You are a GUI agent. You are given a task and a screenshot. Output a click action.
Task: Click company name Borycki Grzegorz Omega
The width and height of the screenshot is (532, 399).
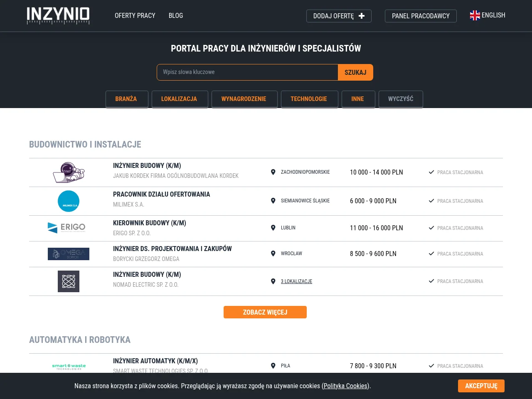(146, 259)
